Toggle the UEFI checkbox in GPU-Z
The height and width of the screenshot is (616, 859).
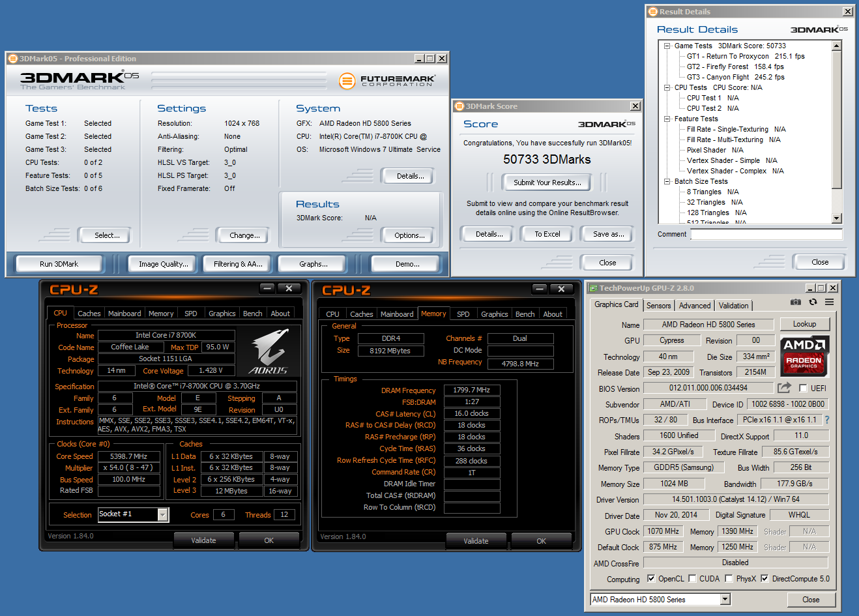[802, 389]
